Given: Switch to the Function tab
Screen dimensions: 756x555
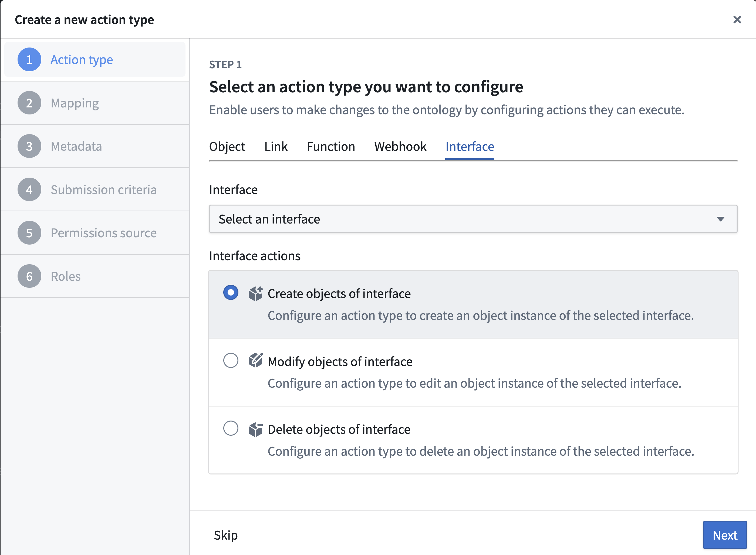Looking at the screenshot, I should pyautogui.click(x=331, y=147).
